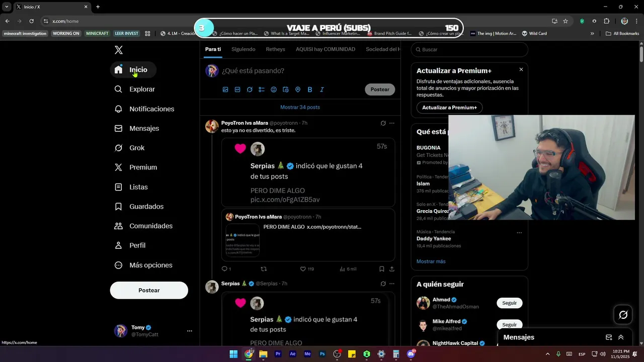Open the quoted post image thumbnail
Screen dimensions: 644x362
(x=243, y=240)
